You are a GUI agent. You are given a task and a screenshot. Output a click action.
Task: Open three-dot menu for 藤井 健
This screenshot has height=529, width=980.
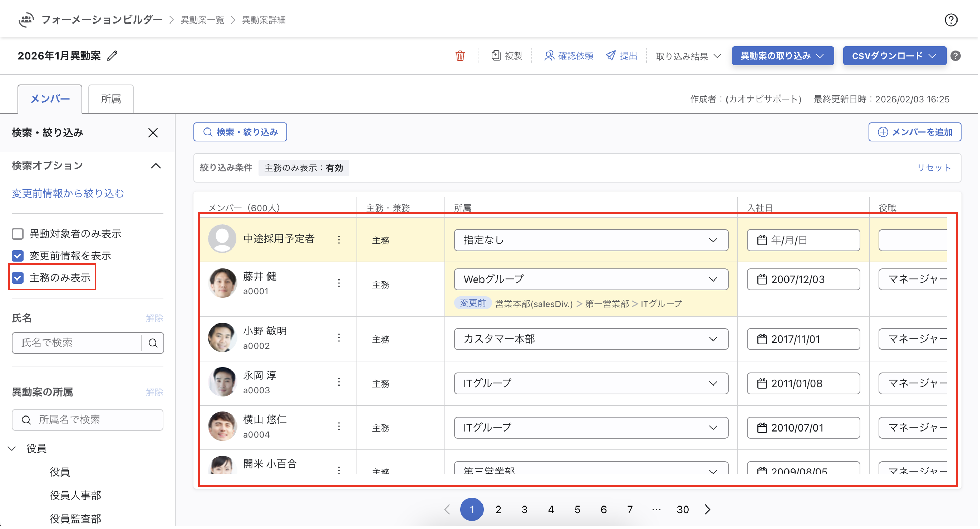coord(339,283)
